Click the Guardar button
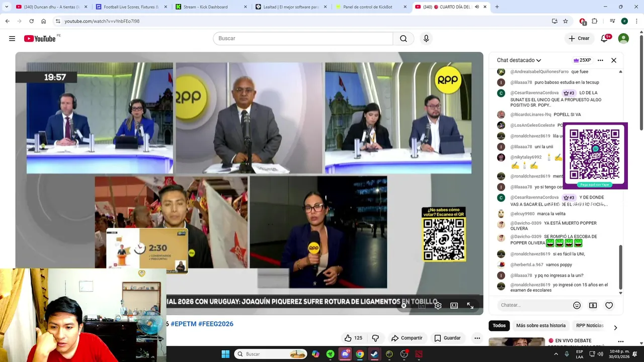This screenshot has height=362, width=644. (447, 338)
